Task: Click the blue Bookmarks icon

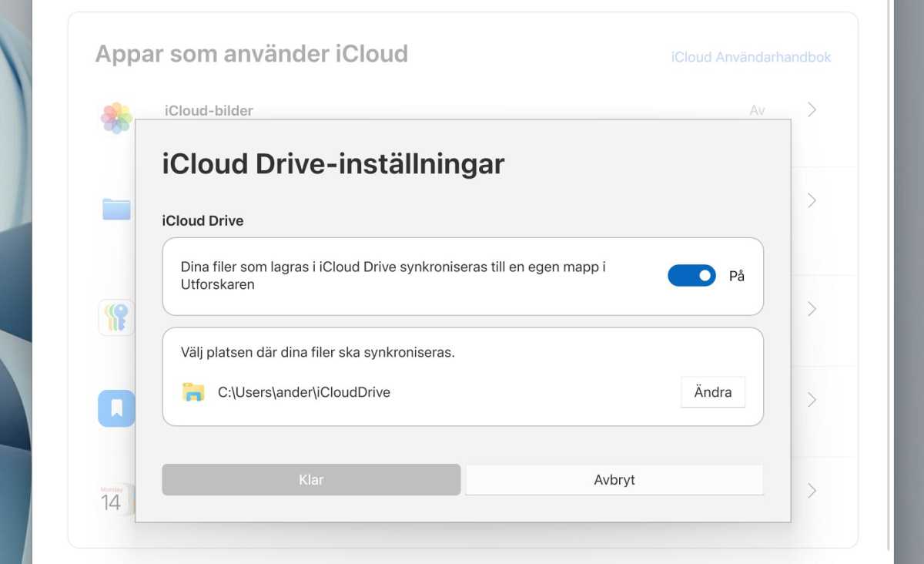Action: [x=115, y=408]
